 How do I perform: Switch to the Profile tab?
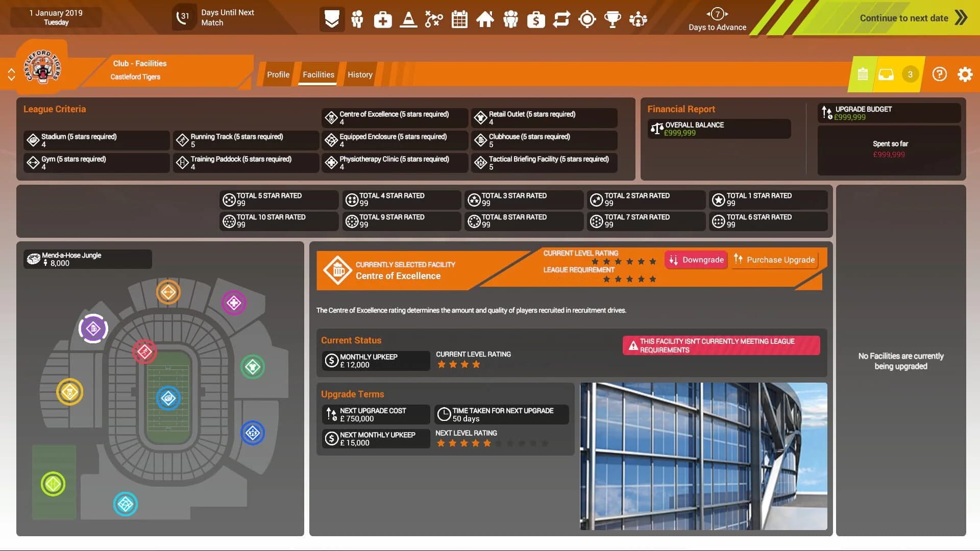click(278, 74)
